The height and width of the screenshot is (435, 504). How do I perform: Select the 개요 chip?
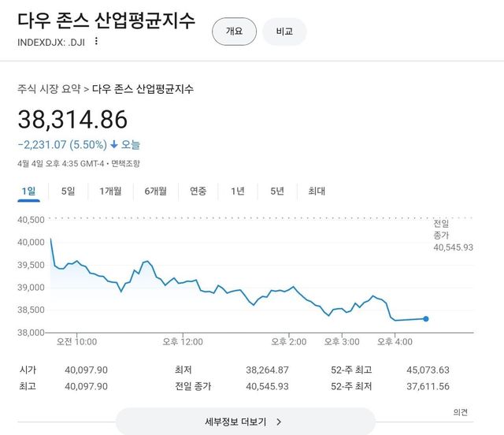[x=234, y=32]
